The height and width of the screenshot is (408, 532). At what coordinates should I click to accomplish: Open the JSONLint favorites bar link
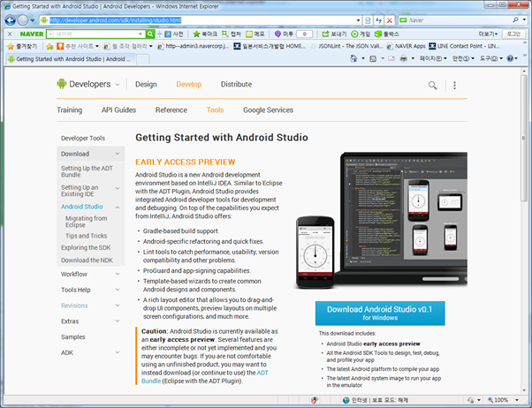tap(349, 46)
